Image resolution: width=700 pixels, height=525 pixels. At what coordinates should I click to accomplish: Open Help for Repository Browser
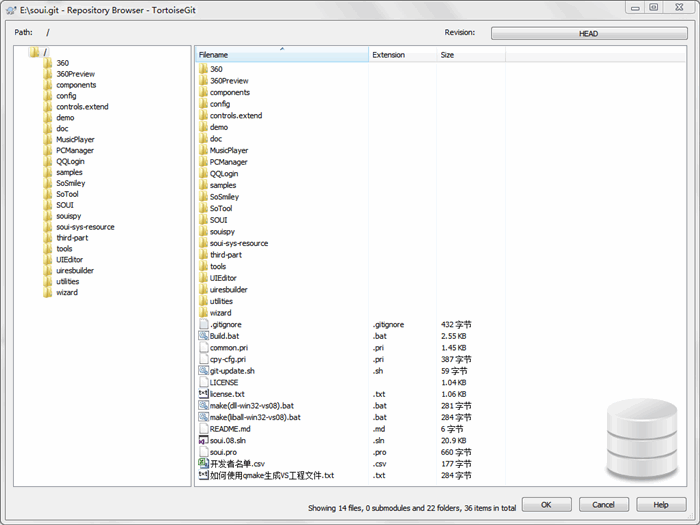coord(661,504)
